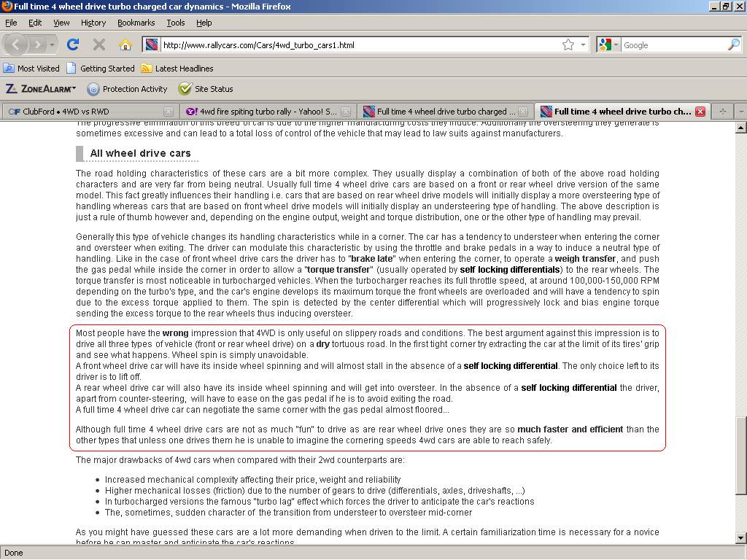Click the Reload page icon

(x=73, y=44)
